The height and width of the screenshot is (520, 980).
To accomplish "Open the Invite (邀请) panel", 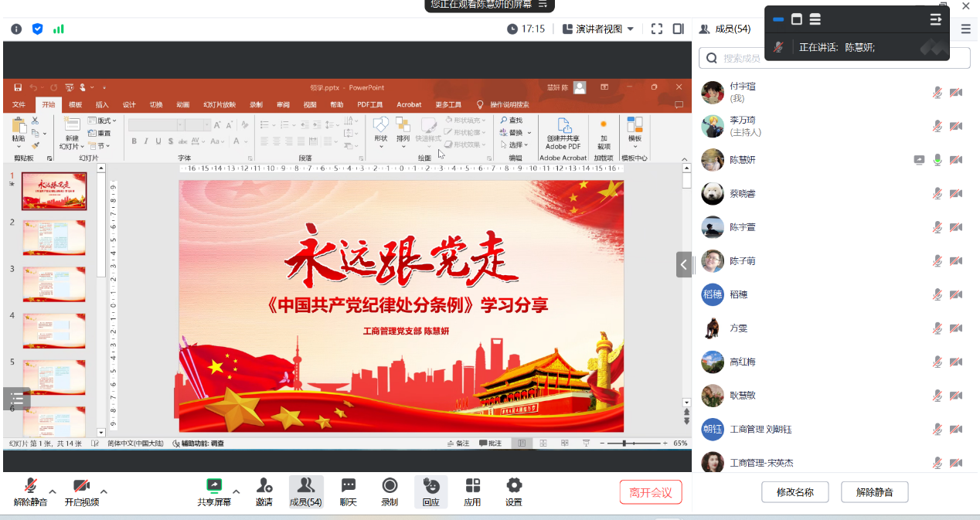I will 264,491.
